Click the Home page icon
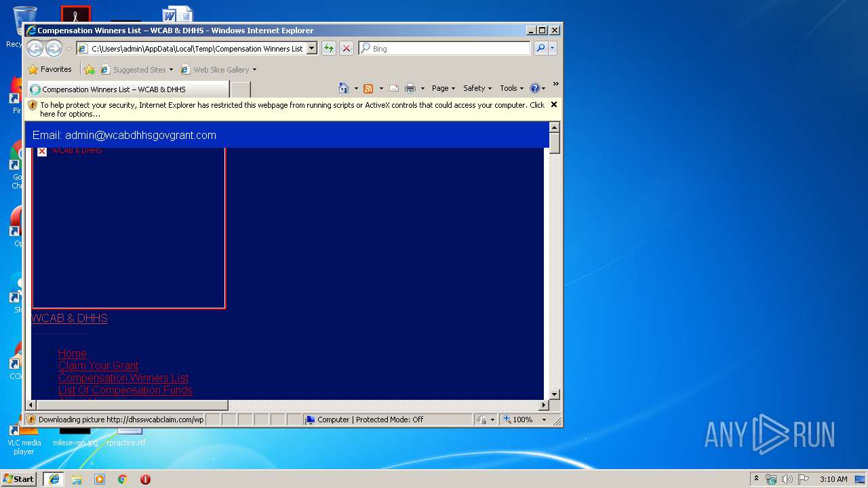868x488 pixels. (x=344, y=88)
